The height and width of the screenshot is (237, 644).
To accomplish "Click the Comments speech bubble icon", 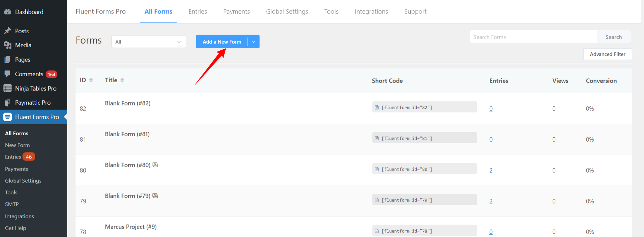I will click(x=8, y=74).
